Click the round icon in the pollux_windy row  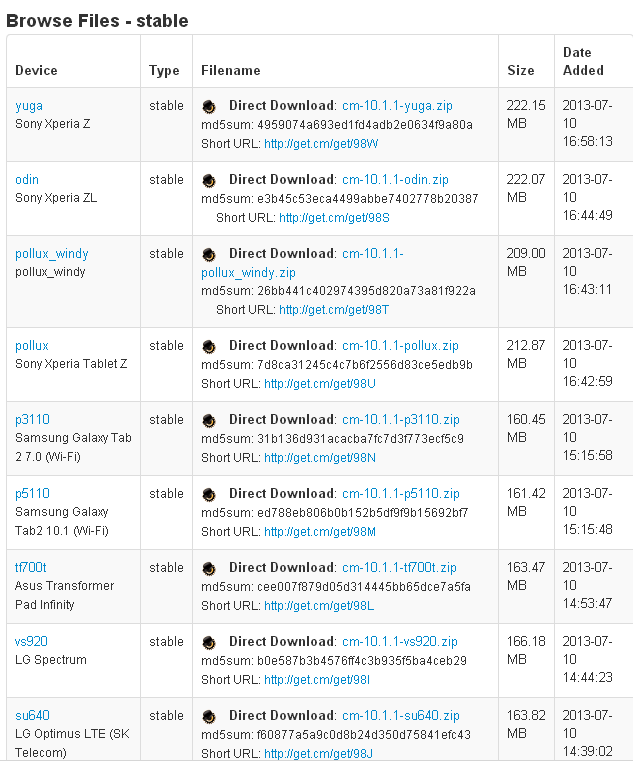(x=209, y=254)
